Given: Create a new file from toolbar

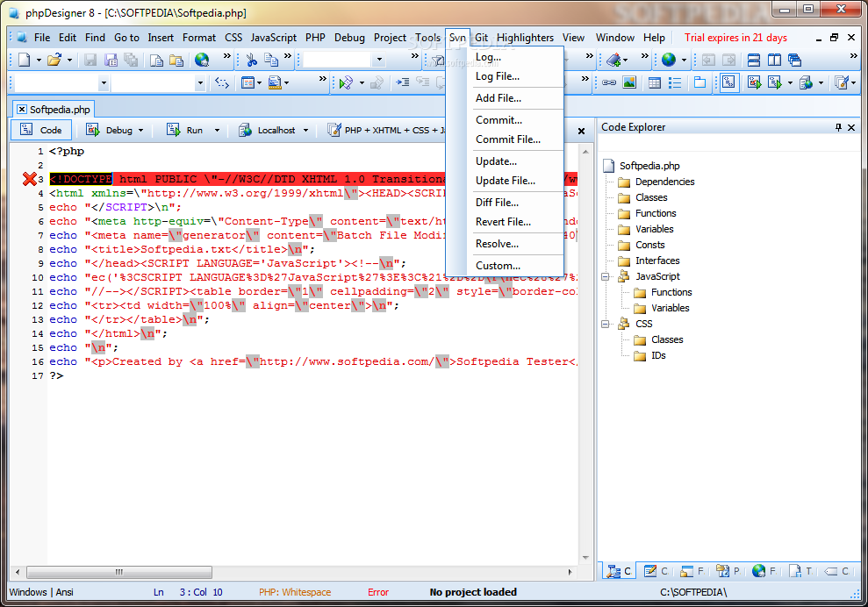Looking at the screenshot, I should 24,60.
